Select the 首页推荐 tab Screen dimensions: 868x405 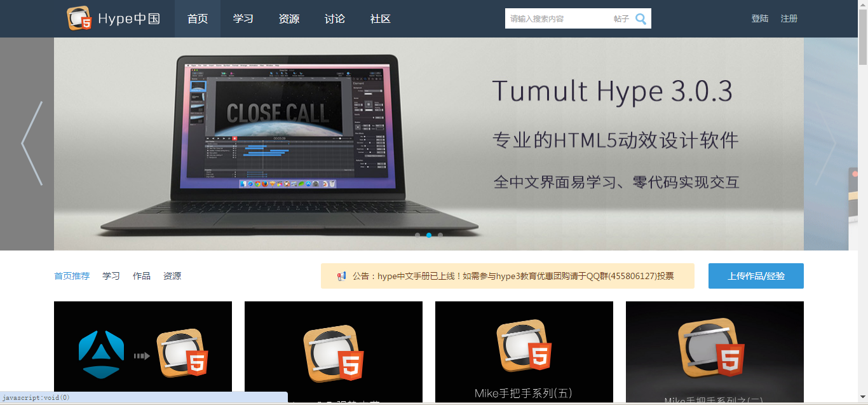point(72,276)
